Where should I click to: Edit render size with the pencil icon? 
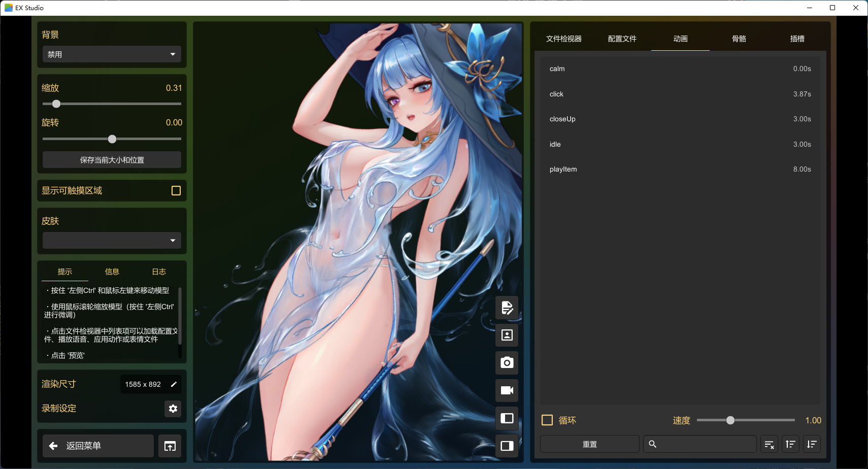click(x=174, y=384)
